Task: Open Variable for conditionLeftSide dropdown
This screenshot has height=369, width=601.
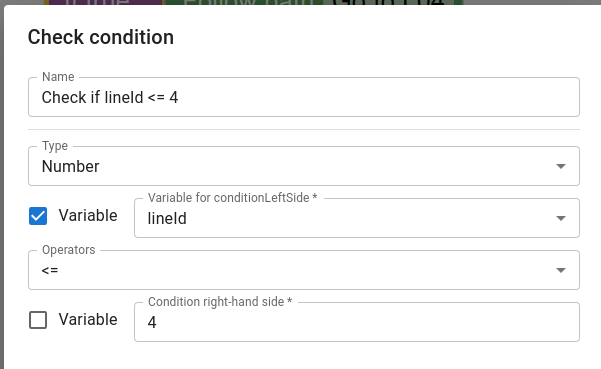Action: coord(356,218)
